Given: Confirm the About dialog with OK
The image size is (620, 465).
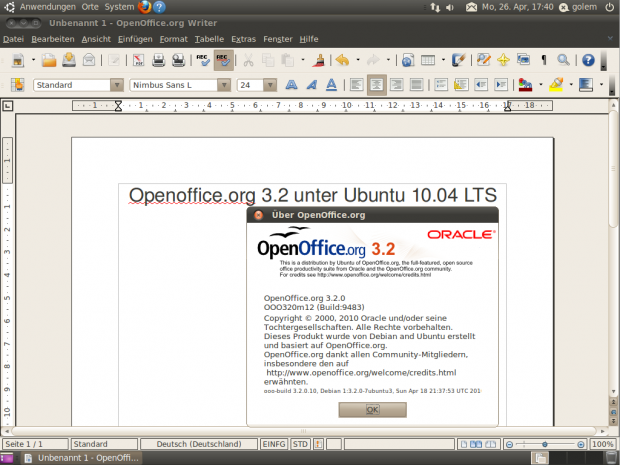Looking at the screenshot, I should [372, 410].
